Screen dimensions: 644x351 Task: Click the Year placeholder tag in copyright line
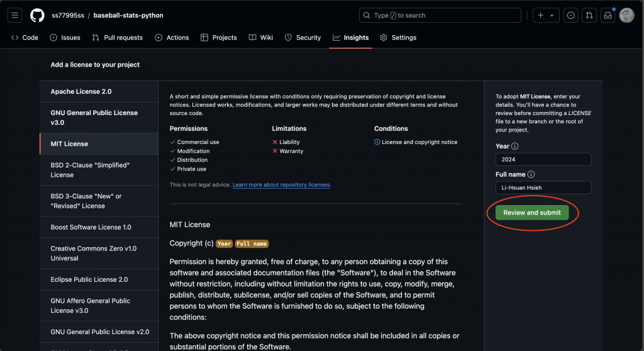pos(225,243)
